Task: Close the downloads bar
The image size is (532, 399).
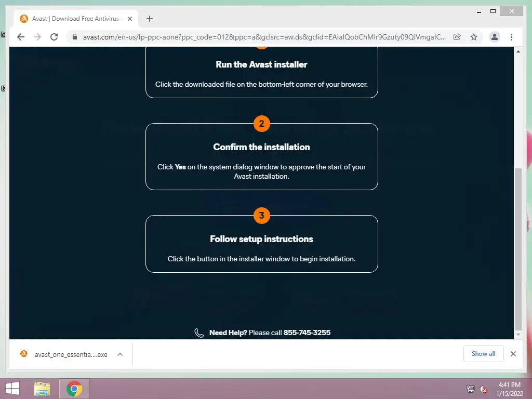Action: (513, 354)
